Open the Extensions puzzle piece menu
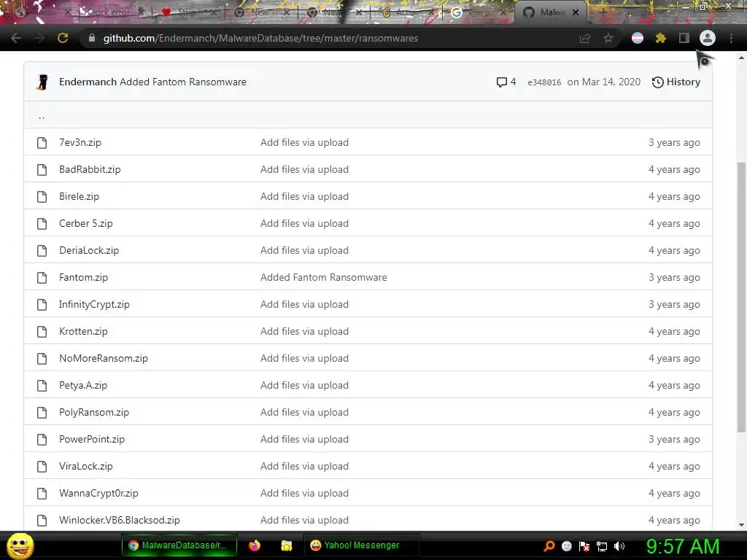The image size is (747, 560). click(661, 38)
